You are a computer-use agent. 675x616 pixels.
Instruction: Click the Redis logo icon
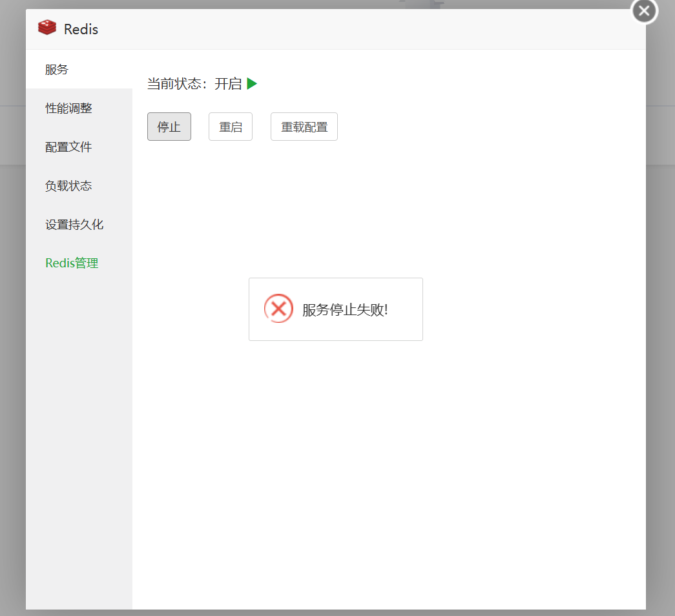pyautogui.click(x=47, y=28)
